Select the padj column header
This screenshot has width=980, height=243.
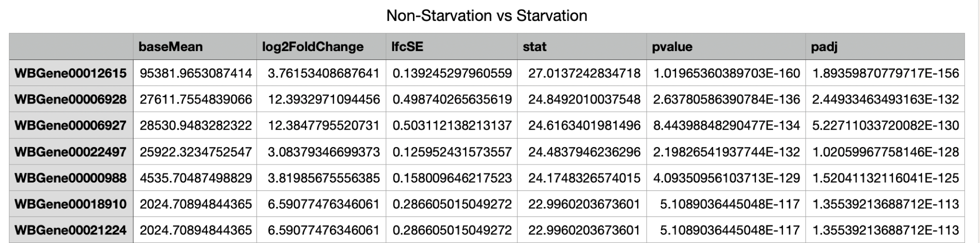pos(824,47)
